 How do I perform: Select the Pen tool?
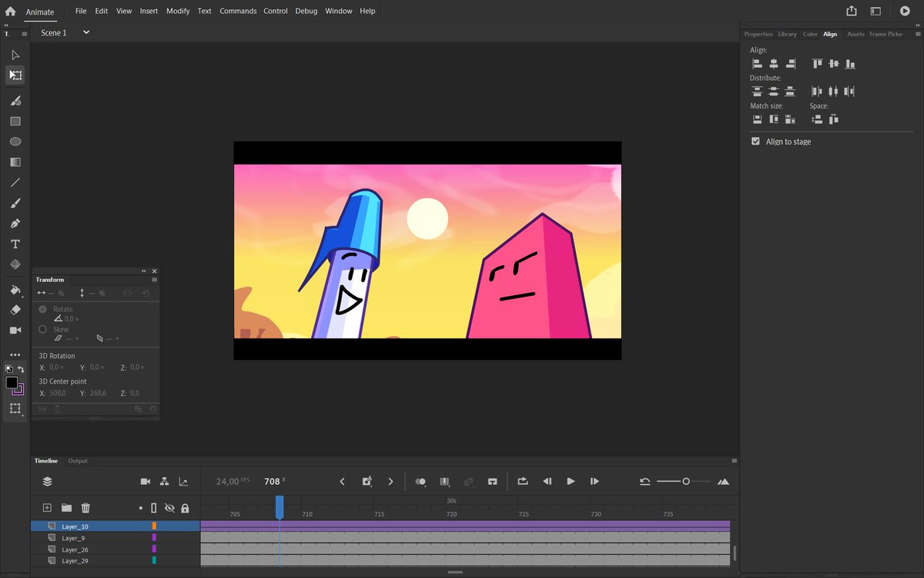pyautogui.click(x=15, y=223)
